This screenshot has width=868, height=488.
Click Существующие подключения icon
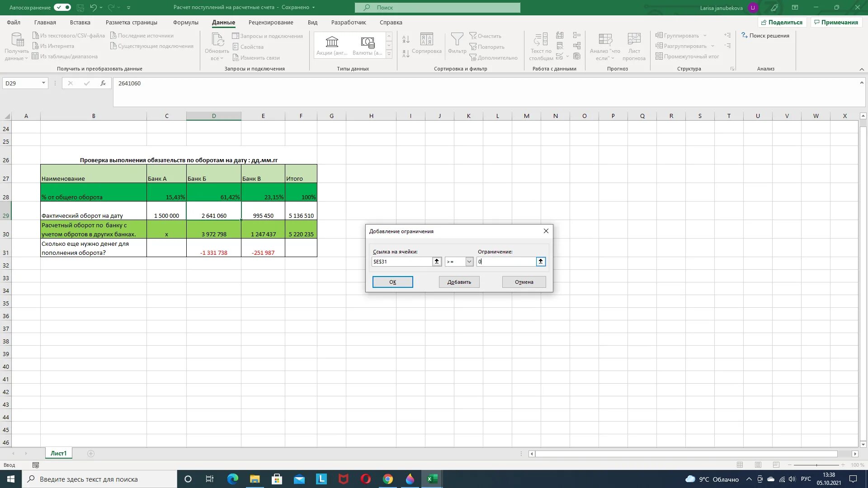pos(113,46)
